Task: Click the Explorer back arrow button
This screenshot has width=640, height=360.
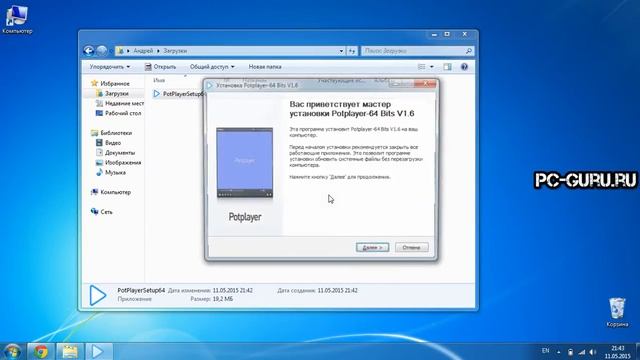Action: point(89,51)
